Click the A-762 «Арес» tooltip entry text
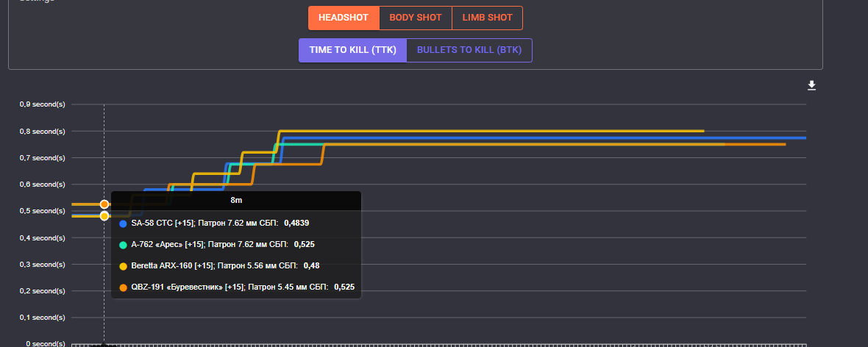The width and height of the screenshot is (868, 347). click(x=210, y=244)
